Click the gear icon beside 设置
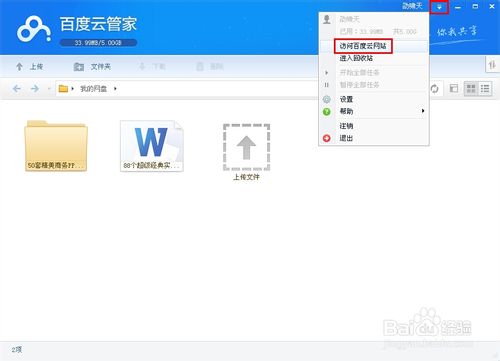 pyautogui.click(x=327, y=99)
